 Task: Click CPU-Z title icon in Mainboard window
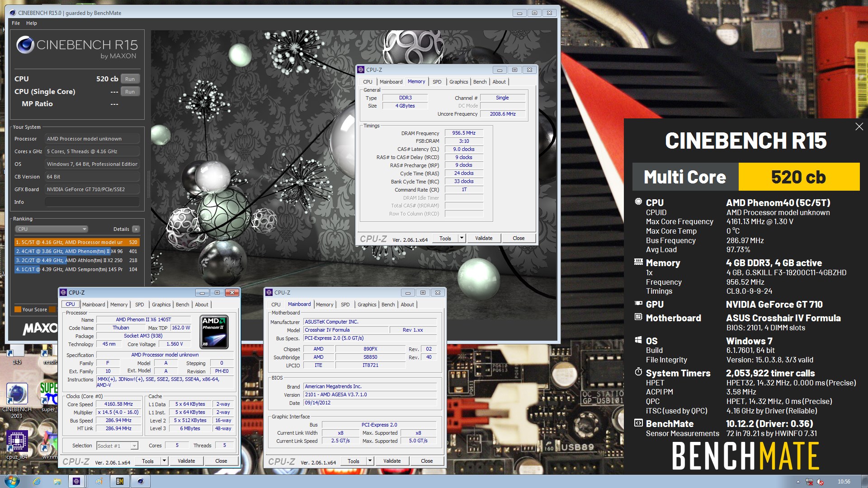(269, 292)
